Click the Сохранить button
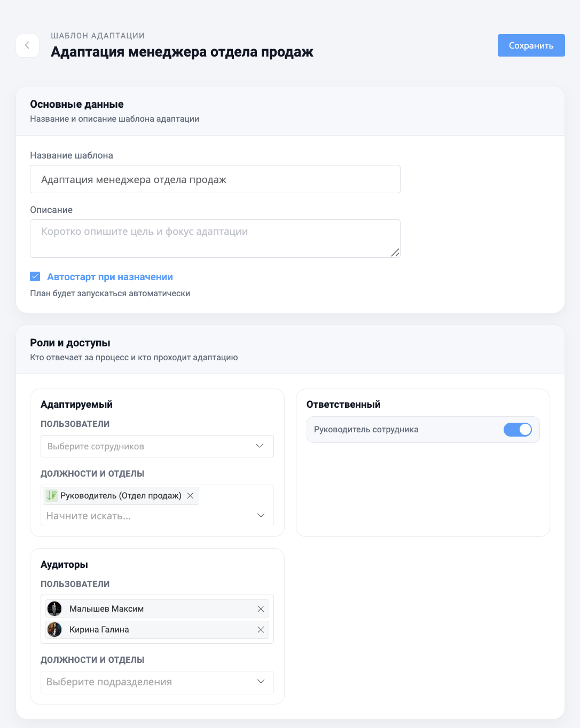 pyautogui.click(x=531, y=45)
